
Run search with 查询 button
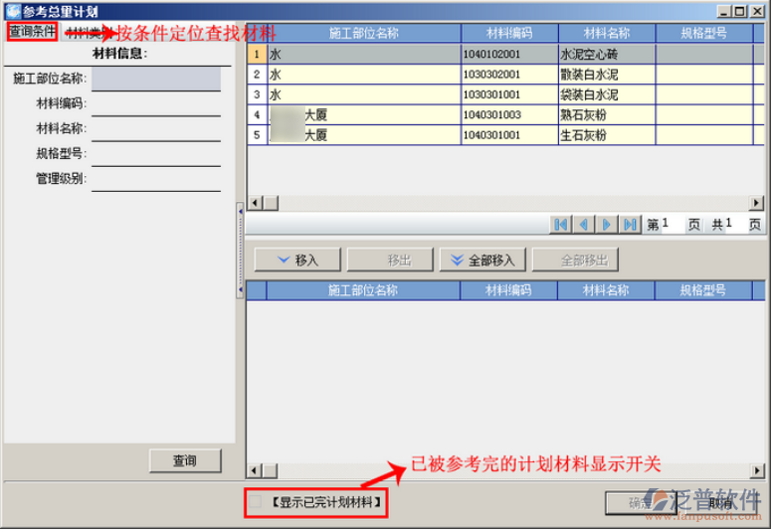tap(185, 460)
